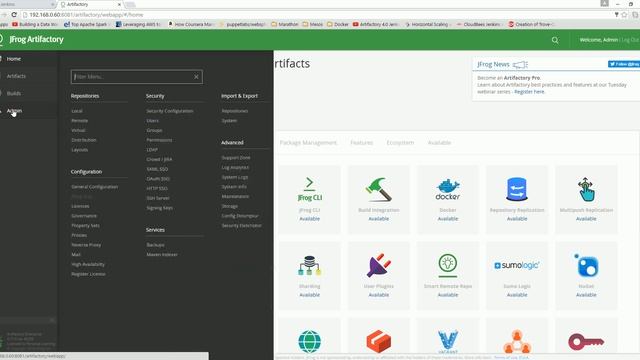The width and height of the screenshot is (640, 360).
Task: Open Signing Keys page
Action: [160, 208]
